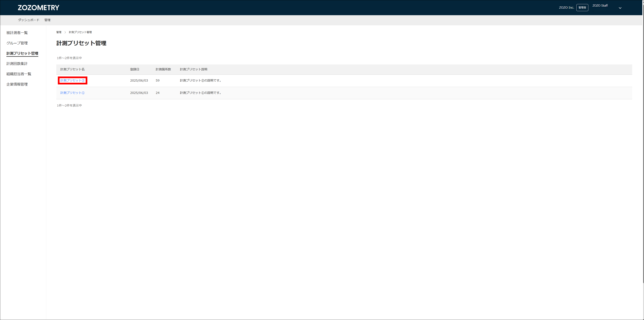Expand the ZOZO Staff user menu chevron

tap(620, 8)
